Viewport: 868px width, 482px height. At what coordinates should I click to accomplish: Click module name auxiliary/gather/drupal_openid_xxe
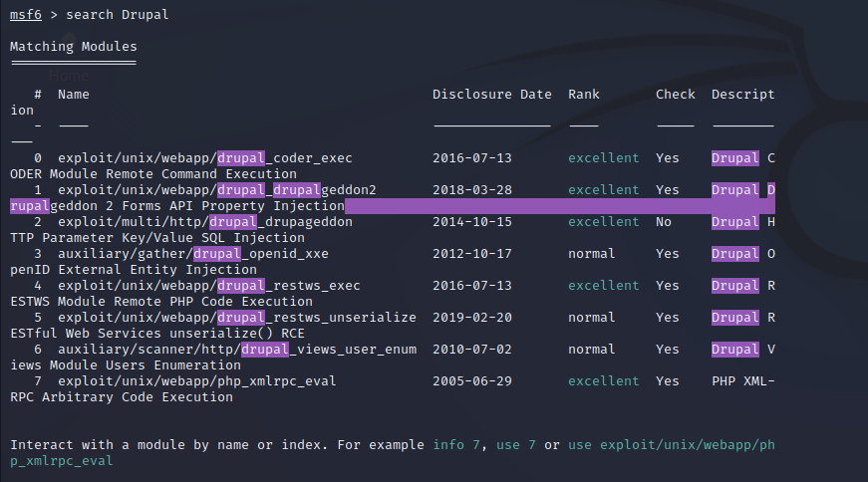[x=193, y=254]
